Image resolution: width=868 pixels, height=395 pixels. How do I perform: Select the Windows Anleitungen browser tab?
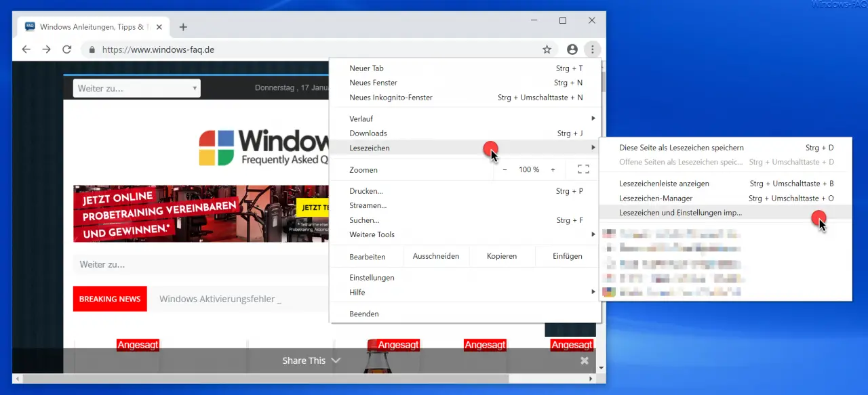pos(93,27)
